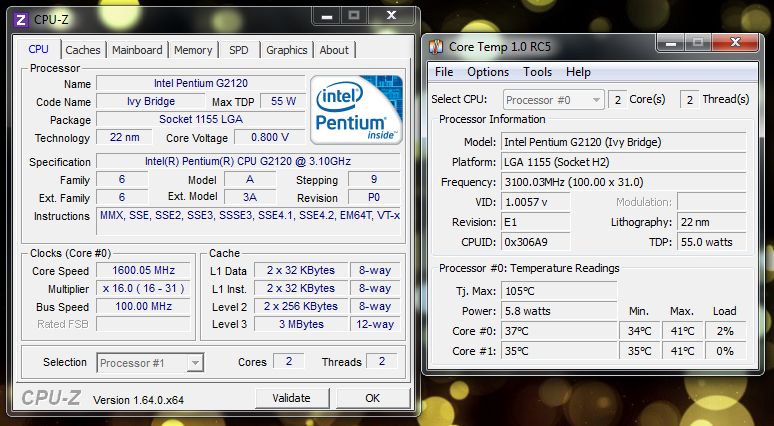The image size is (774, 426).
Task: Close the Core Temp window
Action: (735, 43)
